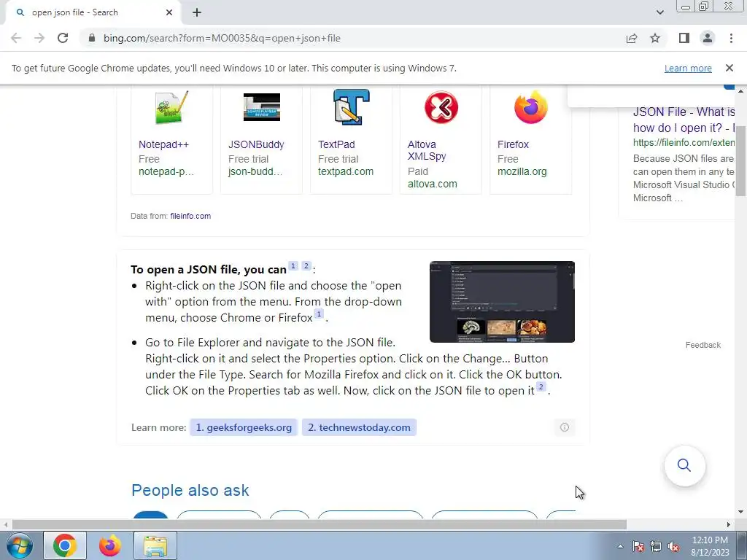The image size is (747, 560).
Task: Open Windows Explorer from the taskbar
Action: 155,545
